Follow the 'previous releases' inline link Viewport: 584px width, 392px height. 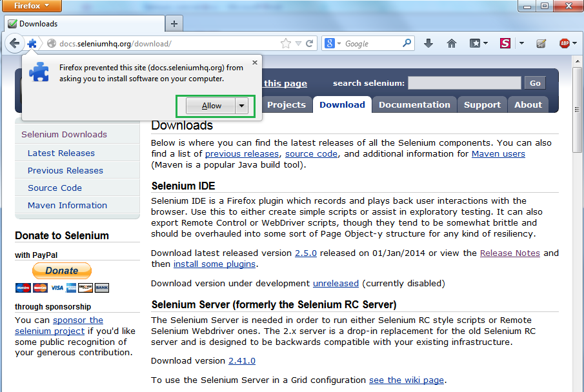click(242, 153)
